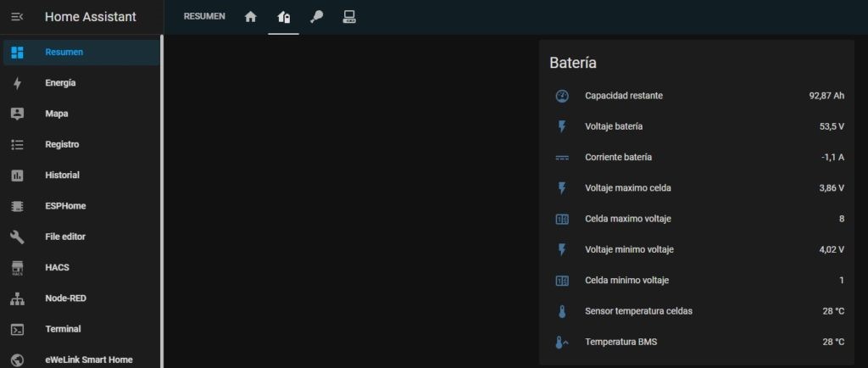Open the home icon tab
This screenshot has height=368, width=868.
[x=250, y=16]
